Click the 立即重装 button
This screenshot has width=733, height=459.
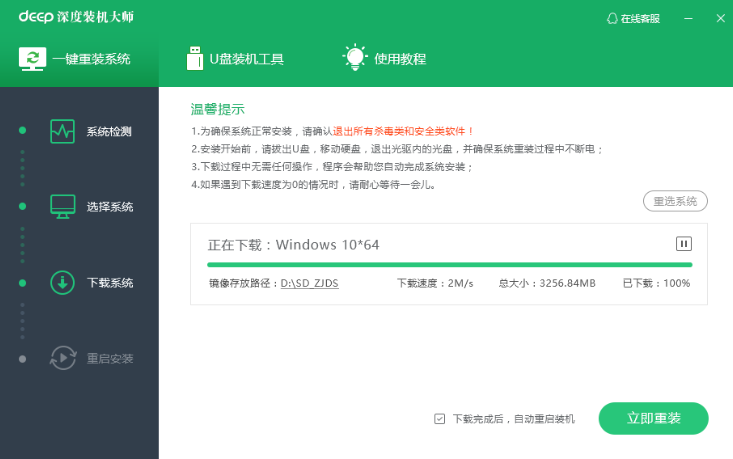tap(654, 418)
